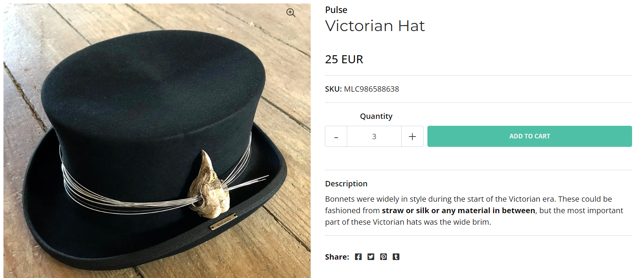Screen dimensions: 644x278
Task: Share product on Twitter
Action: pyautogui.click(x=371, y=257)
